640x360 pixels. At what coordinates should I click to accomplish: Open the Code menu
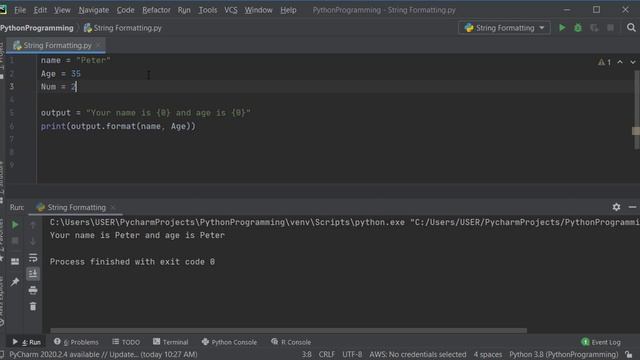125,10
